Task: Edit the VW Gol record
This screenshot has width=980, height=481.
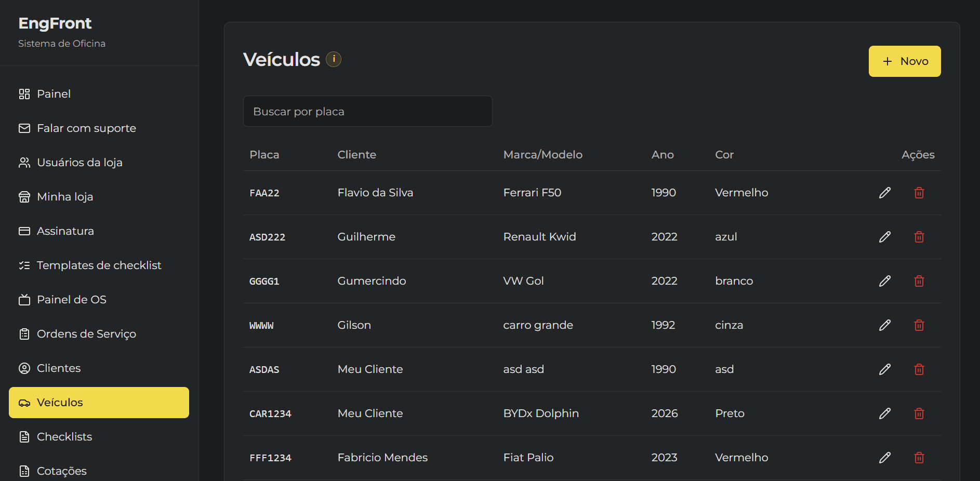Action: click(885, 281)
